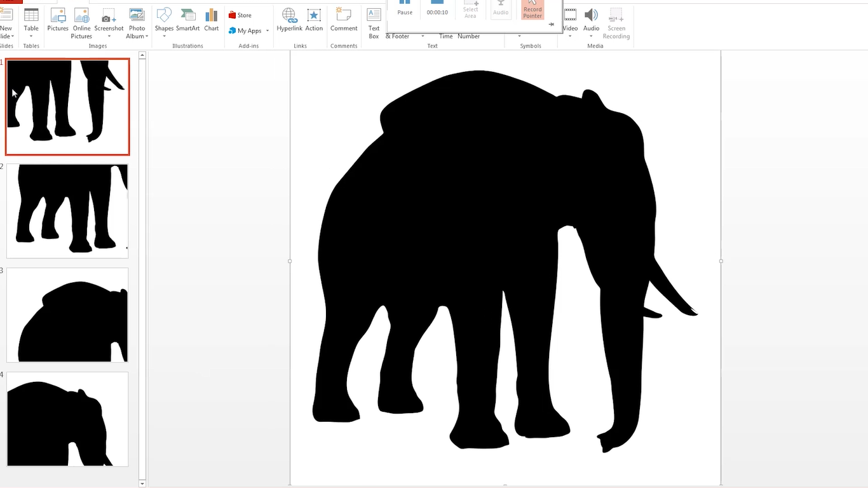Insert Pictures from this device
868x488 pixels.
(x=58, y=20)
